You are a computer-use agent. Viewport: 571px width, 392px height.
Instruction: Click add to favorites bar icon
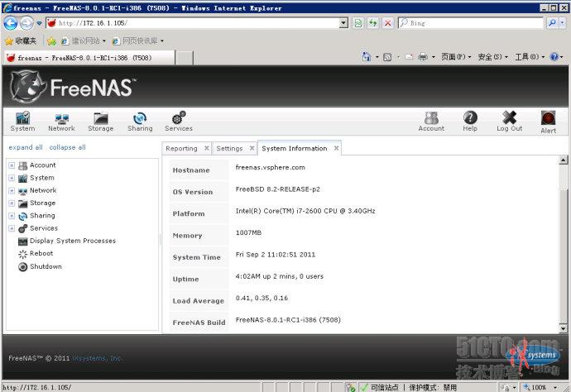click(x=51, y=41)
